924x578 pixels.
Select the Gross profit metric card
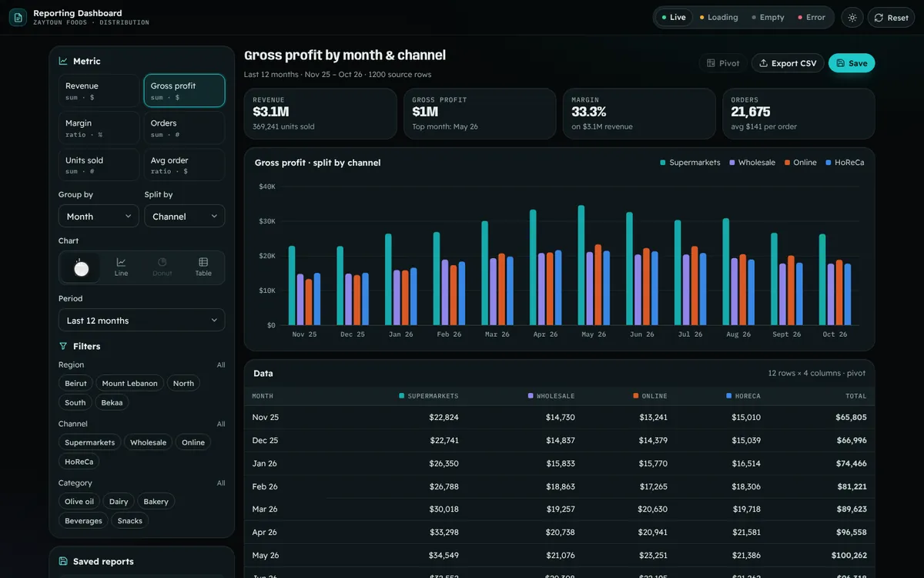pos(184,90)
